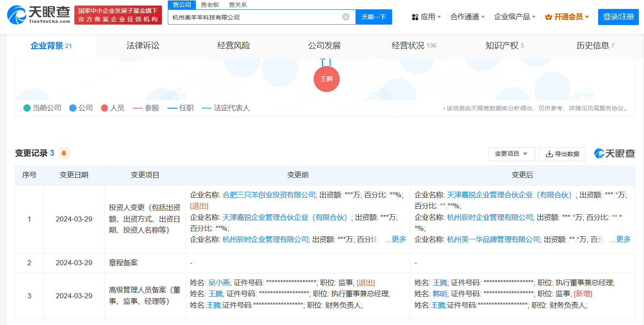Click the 高级管理人员备案 change item cell

(145, 296)
